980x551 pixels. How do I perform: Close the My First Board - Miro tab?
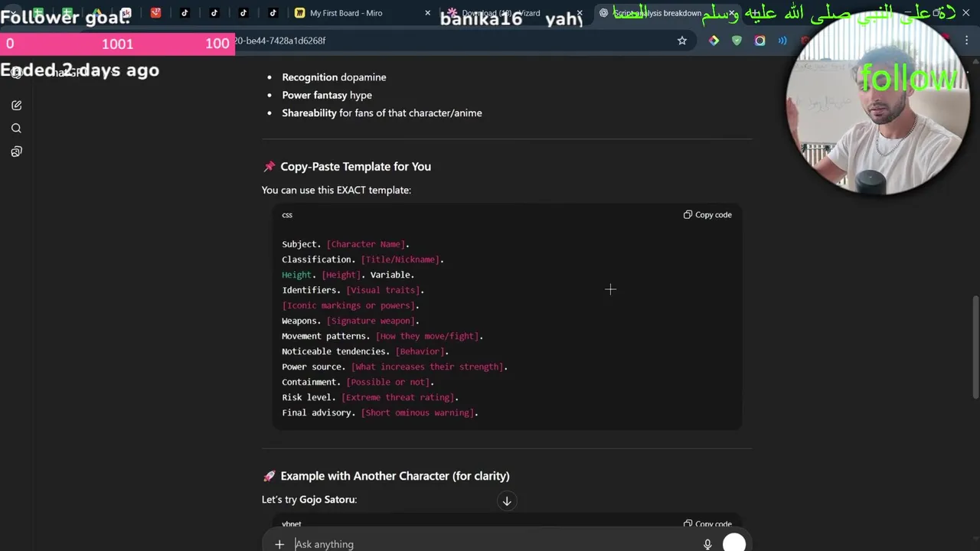pyautogui.click(x=427, y=13)
